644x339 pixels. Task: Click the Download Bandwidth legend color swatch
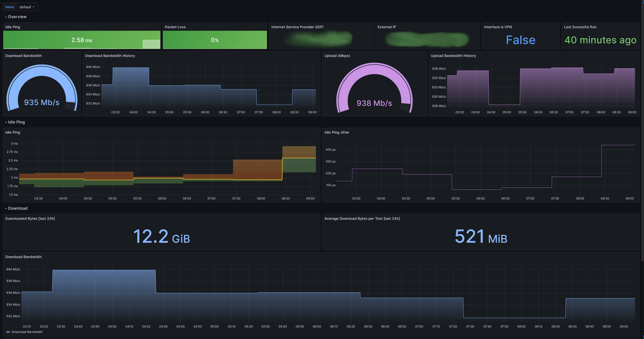coord(8,332)
